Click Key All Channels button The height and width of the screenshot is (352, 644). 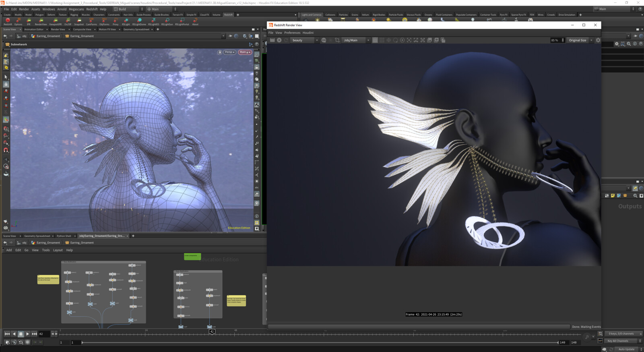coord(618,341)
